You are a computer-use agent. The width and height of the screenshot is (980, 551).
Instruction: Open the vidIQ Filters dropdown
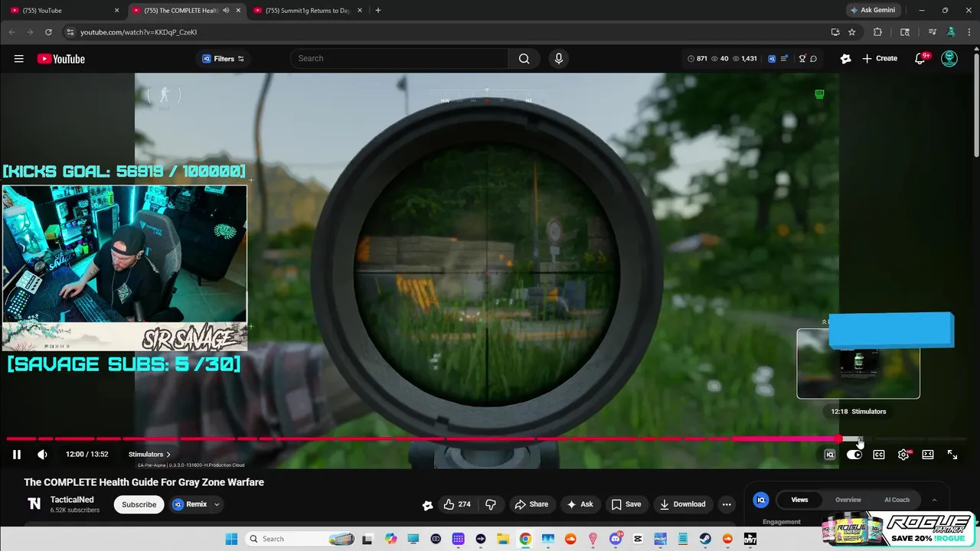[223, 59]
